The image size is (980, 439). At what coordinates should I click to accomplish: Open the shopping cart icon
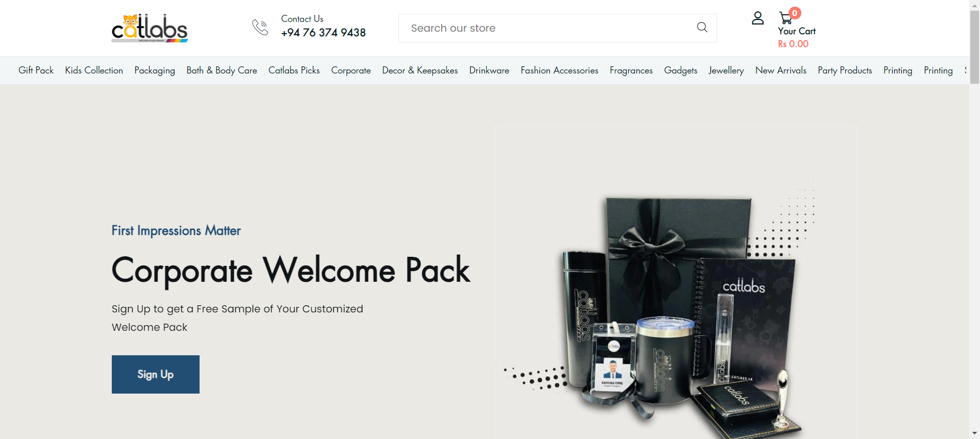(x=786, y=18)
